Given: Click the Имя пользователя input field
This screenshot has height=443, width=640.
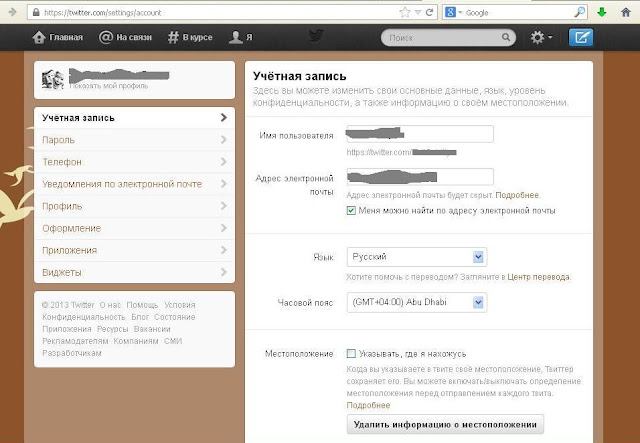Looking at the screenshot, I should point(420,134).
